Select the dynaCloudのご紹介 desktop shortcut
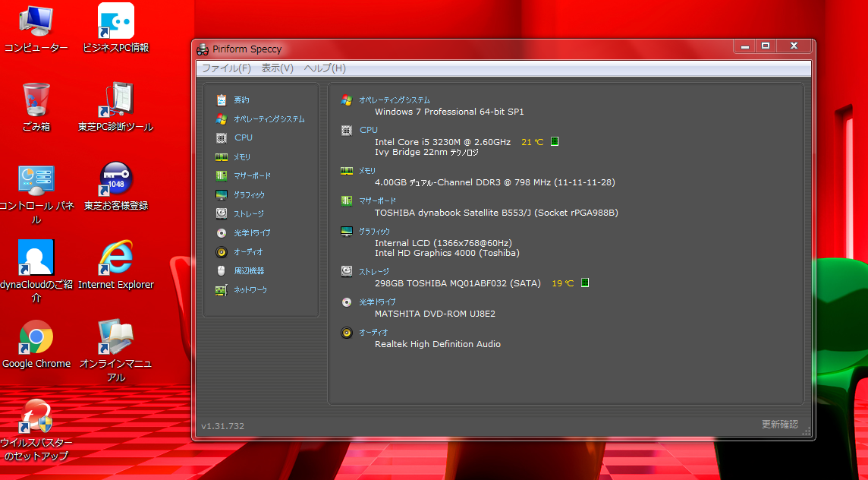The image size is (868, 480). coord(36,272)
